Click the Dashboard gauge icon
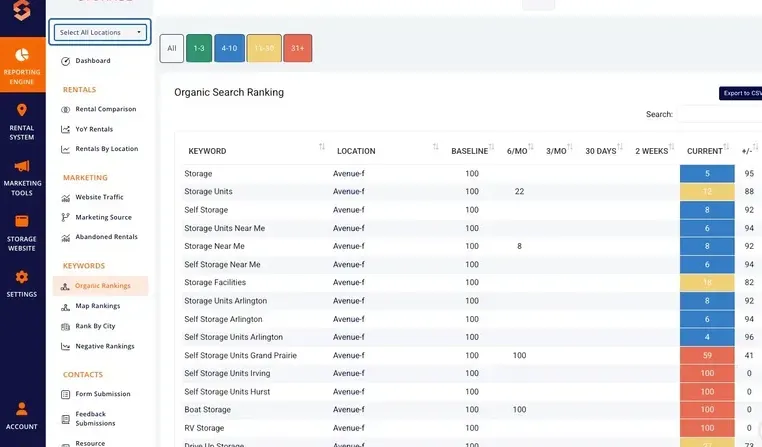 click(66, 61)
